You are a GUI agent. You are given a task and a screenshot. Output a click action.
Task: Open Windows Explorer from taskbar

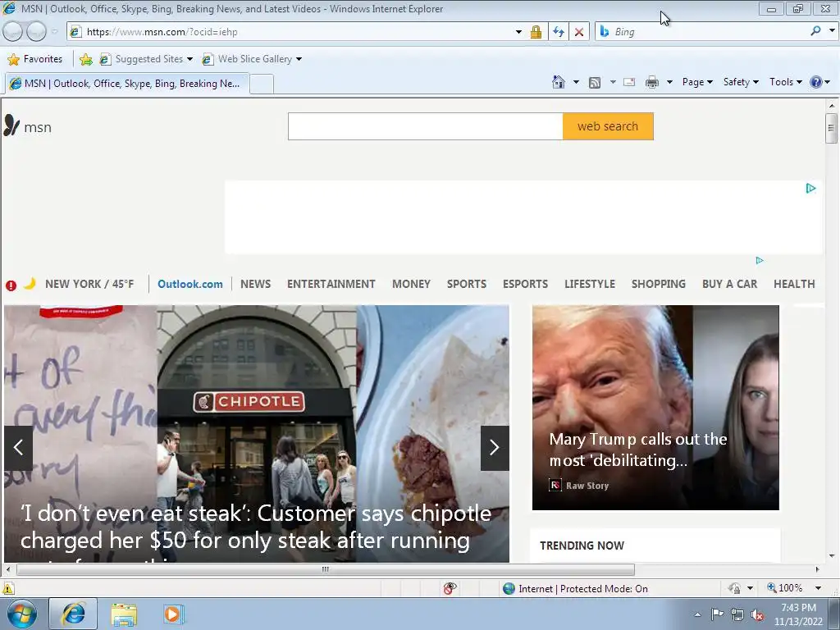pos(124,614)
